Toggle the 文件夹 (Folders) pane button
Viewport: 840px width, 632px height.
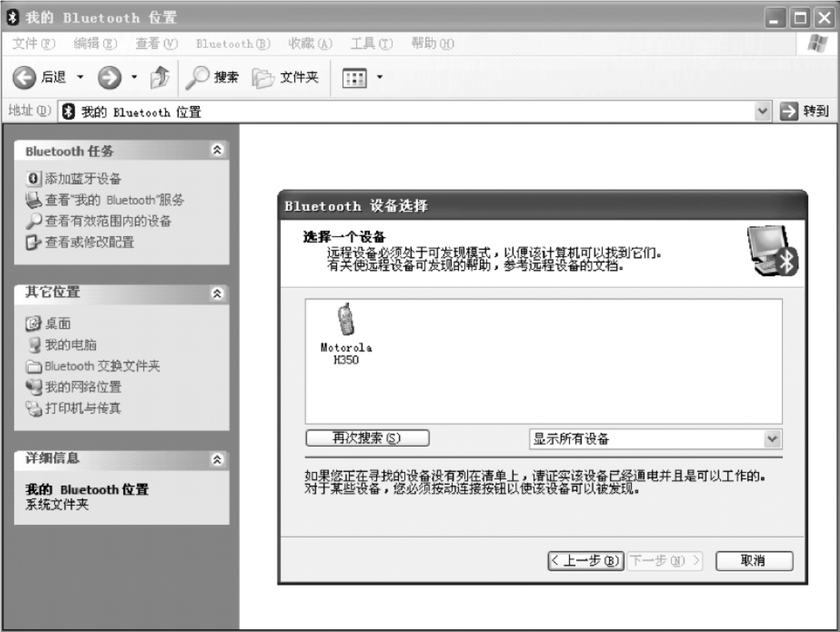click(x=285, y=77)
